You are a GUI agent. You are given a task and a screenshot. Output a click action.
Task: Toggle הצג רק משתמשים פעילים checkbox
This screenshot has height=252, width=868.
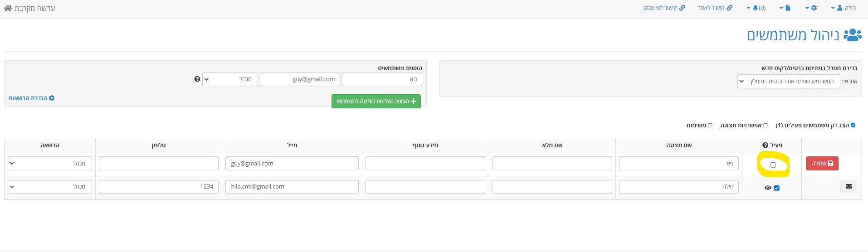(853, 125)
